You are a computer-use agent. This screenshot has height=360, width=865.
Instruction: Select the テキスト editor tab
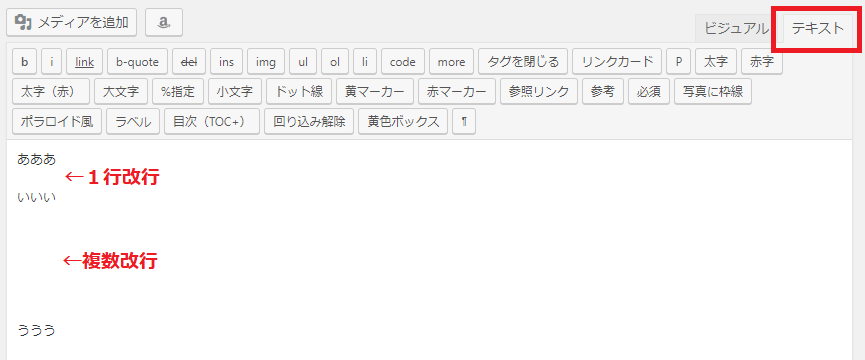[x=818, y=29]
